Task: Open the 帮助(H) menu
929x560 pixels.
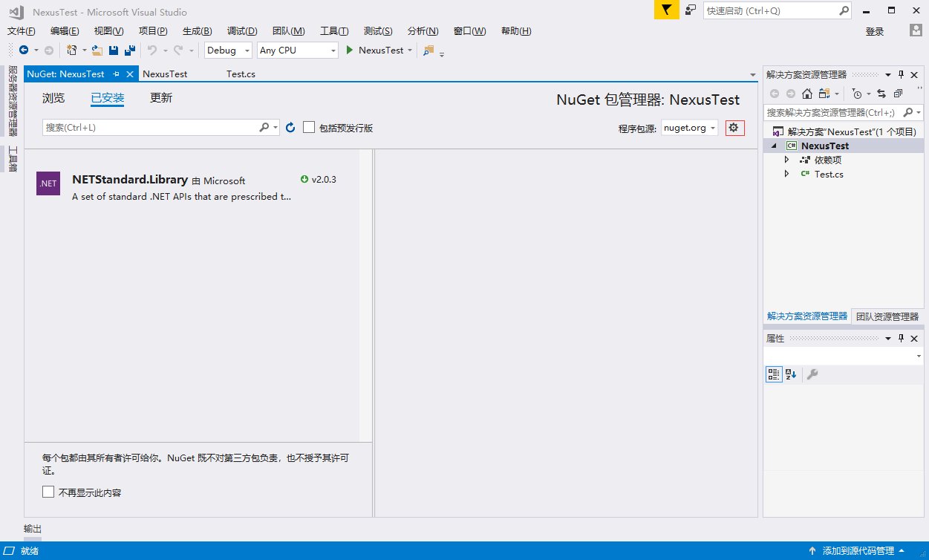Action: tap(516, 30)
